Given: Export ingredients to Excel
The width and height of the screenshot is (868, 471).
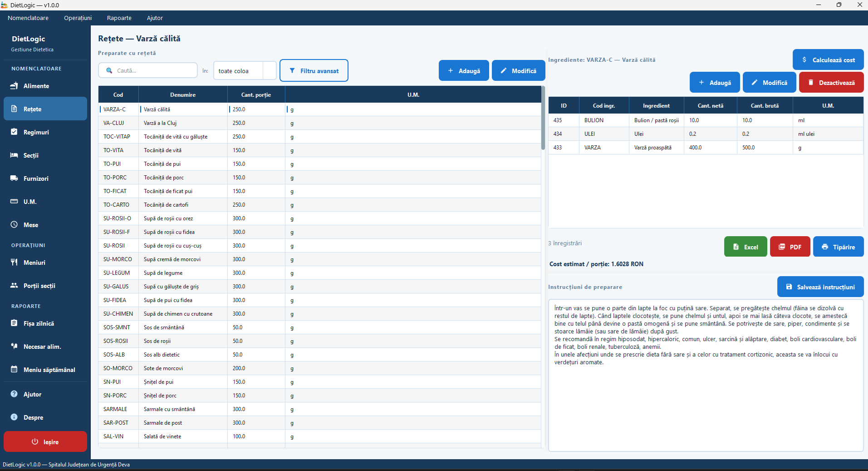Looking at the screenshot, I should 745,247.
